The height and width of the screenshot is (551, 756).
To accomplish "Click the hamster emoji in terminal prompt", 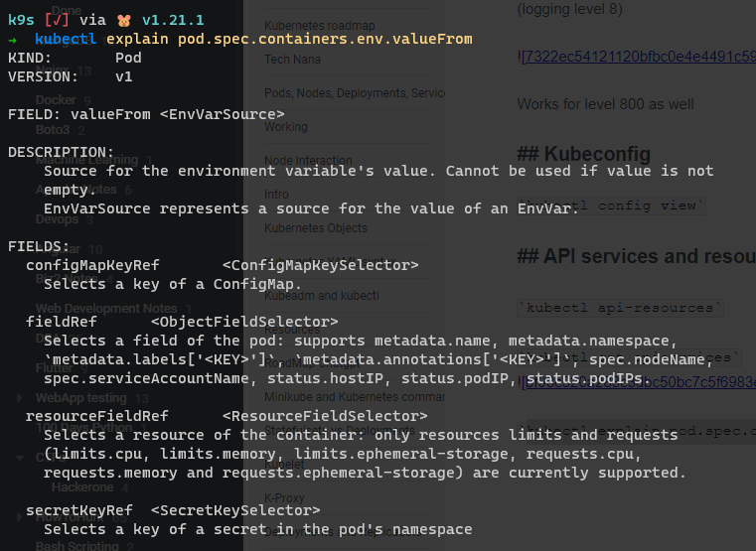I will [x=124, y=20].
